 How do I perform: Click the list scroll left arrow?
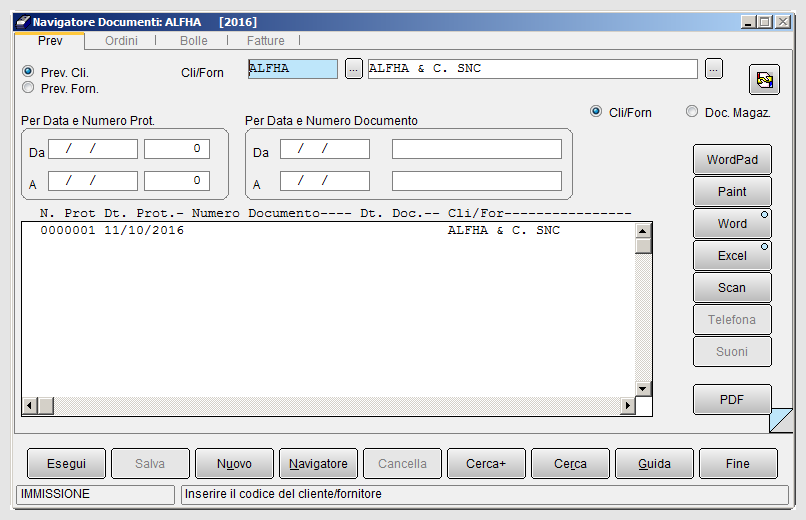pos(29,405)
